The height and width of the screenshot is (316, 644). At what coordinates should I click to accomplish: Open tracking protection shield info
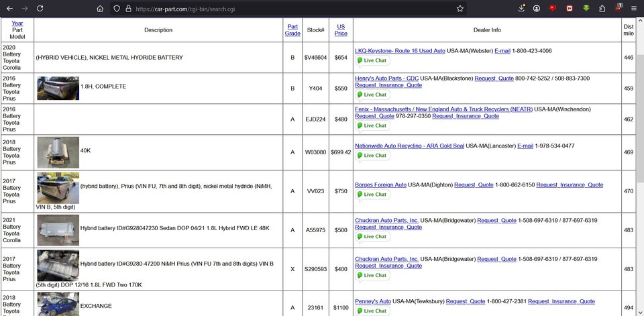coord(117,8)
